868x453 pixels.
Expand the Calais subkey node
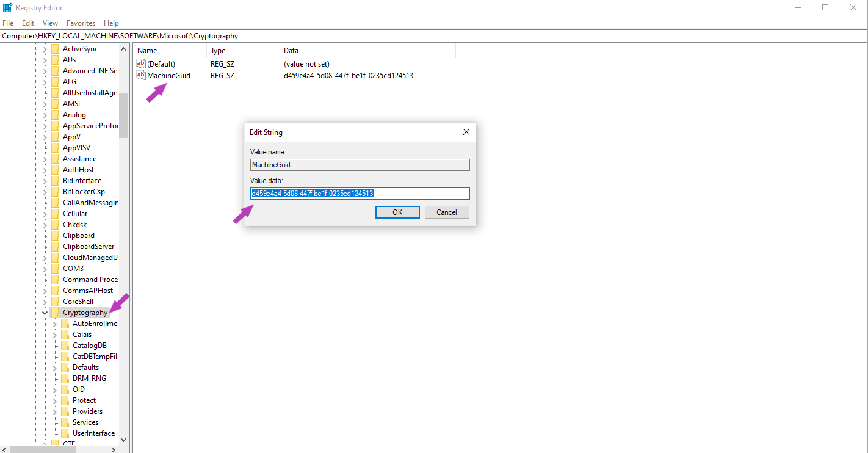pyautogui.click(x=54, y=335)
